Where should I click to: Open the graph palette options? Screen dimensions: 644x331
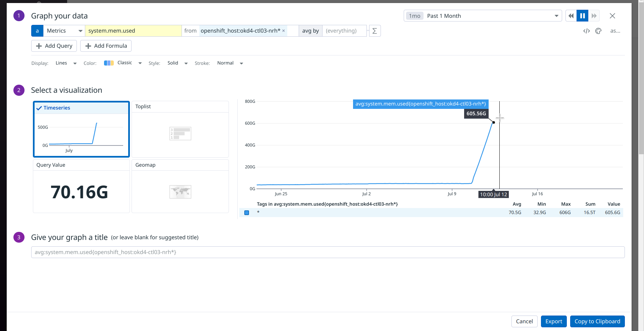click(599, 31)
